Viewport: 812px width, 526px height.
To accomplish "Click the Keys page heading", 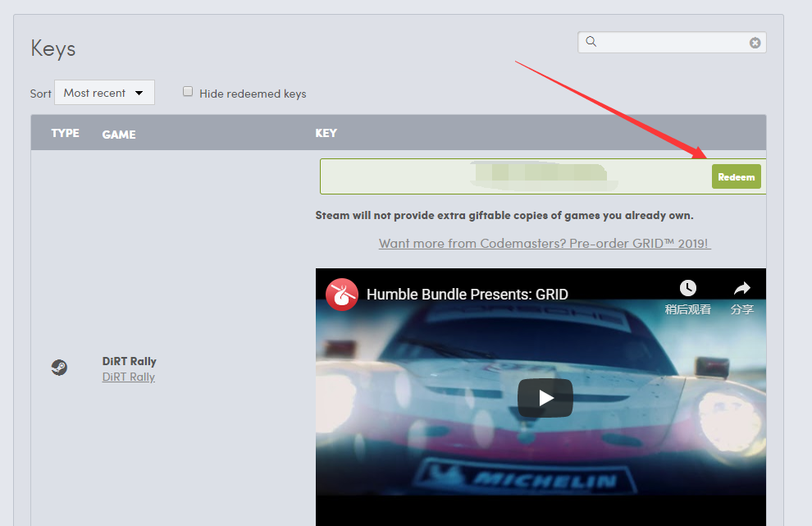I will coord(52,49).
